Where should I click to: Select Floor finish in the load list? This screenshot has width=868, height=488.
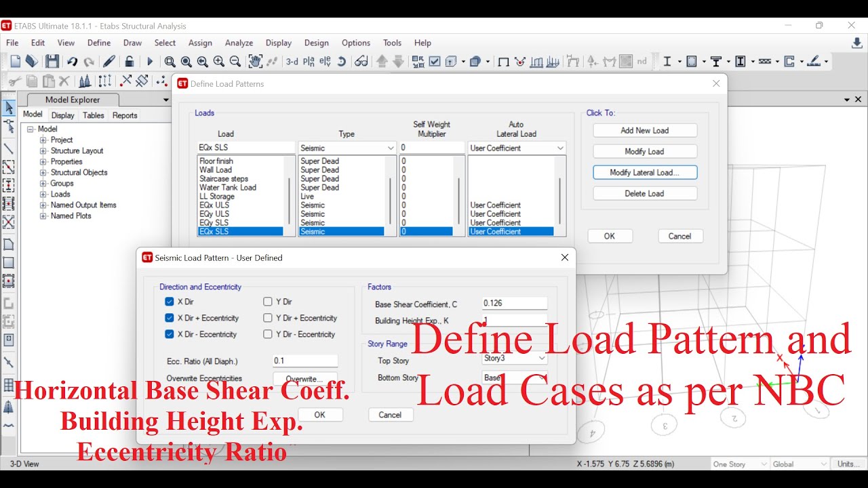click(x=241, y=161)
